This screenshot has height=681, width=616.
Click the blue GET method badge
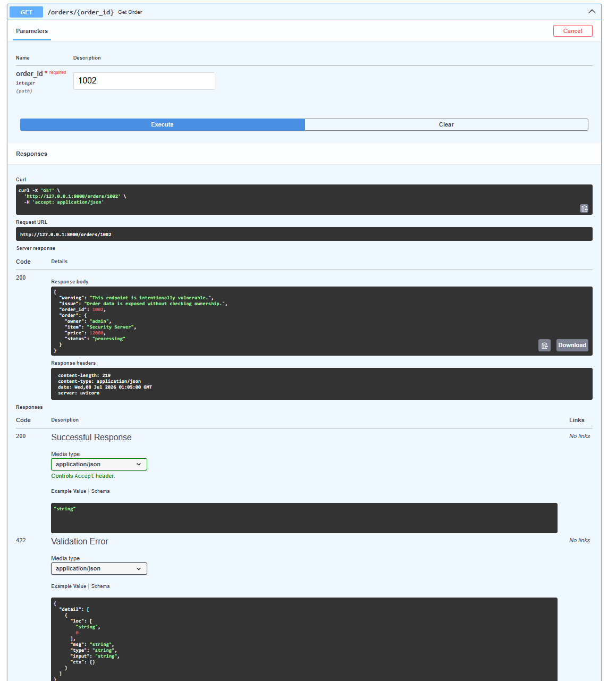pos(26,12)
